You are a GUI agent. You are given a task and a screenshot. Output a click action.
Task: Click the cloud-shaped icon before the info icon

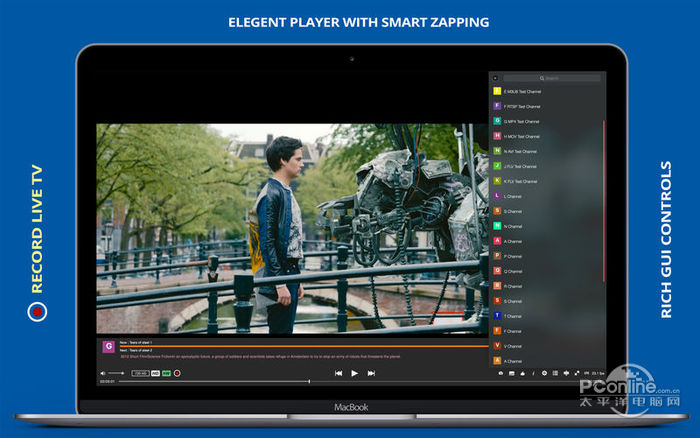(x=522, y=373)
